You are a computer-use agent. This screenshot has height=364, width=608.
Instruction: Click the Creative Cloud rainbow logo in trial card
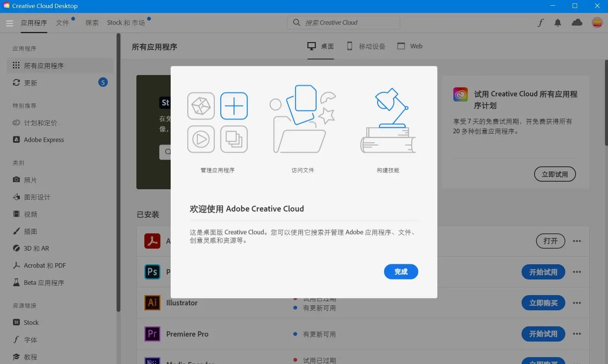click(460, 94)
